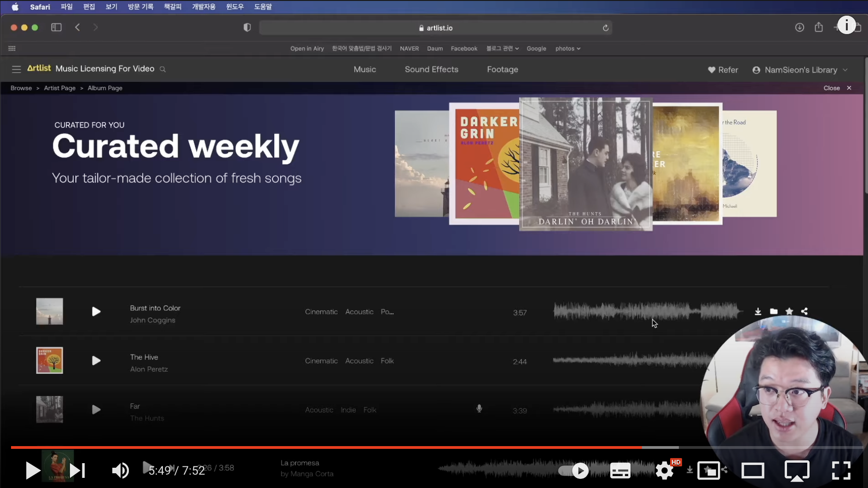Toggle the autoplay switch
868x488 pixels.
pos(573,471)
